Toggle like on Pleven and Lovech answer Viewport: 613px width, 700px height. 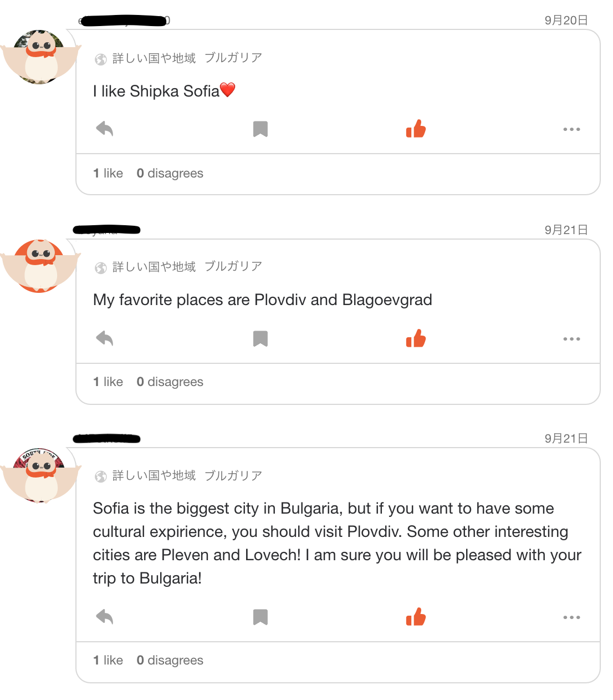pyautogui.click(x=416, y=617)
